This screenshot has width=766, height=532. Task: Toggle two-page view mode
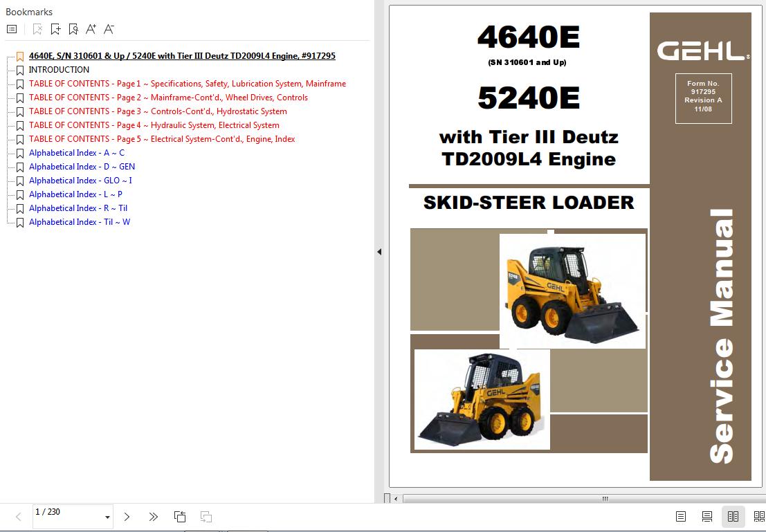pos(733,516)
